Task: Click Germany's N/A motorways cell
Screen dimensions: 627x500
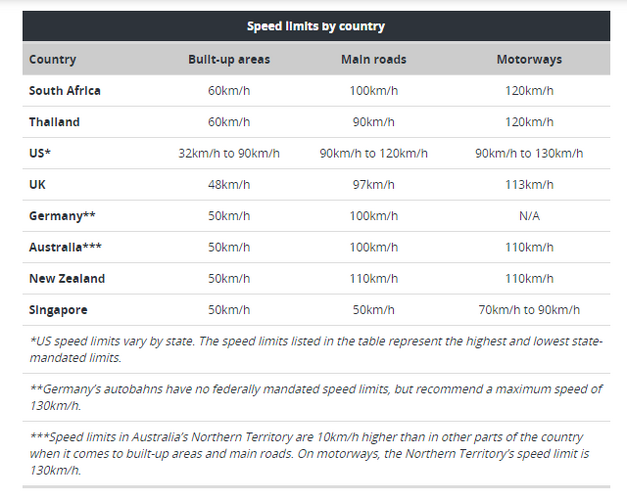Action: pyautogui.click(x=529, y=216)
